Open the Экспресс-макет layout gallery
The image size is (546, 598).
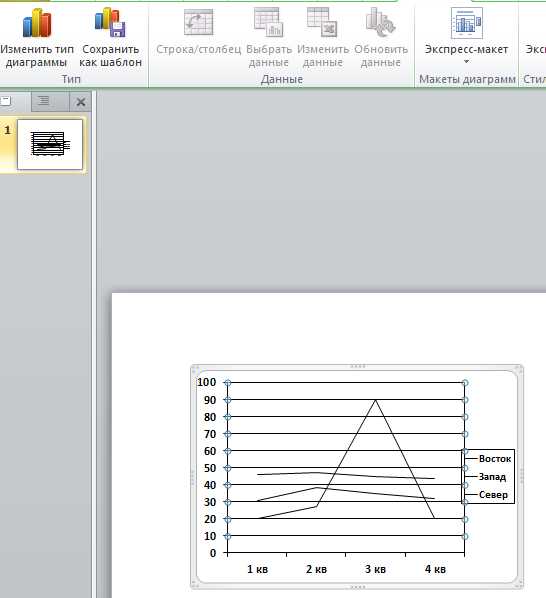[x=466, y=37]
